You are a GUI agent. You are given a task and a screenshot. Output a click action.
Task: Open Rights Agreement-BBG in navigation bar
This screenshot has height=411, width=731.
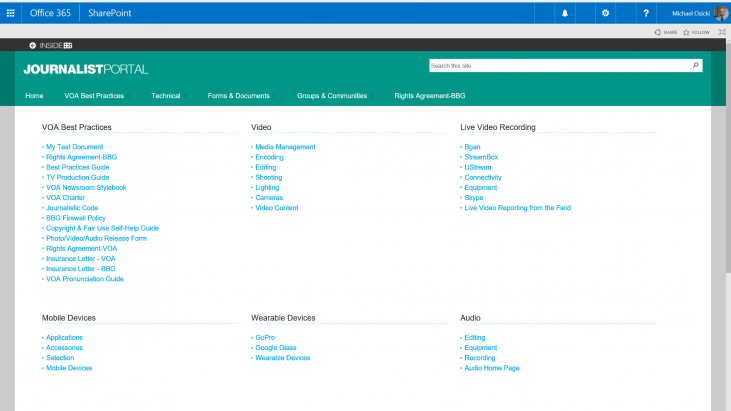[429, 96]
